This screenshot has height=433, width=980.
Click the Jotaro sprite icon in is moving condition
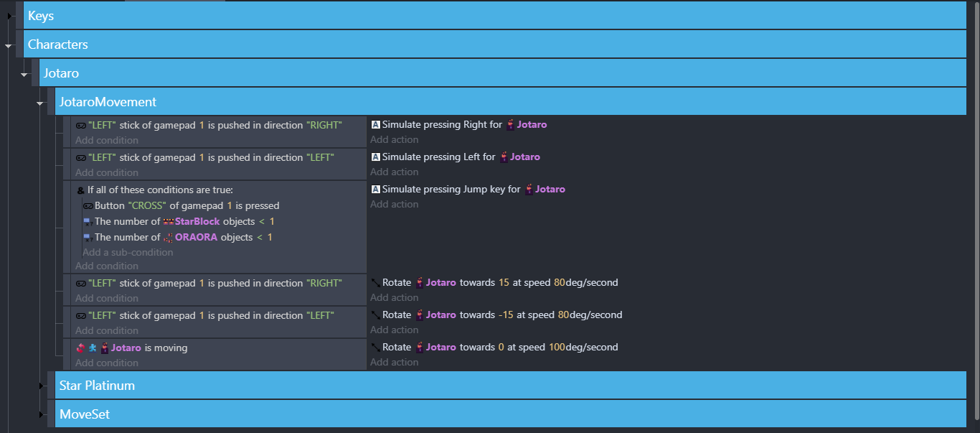tap(105, 348)
